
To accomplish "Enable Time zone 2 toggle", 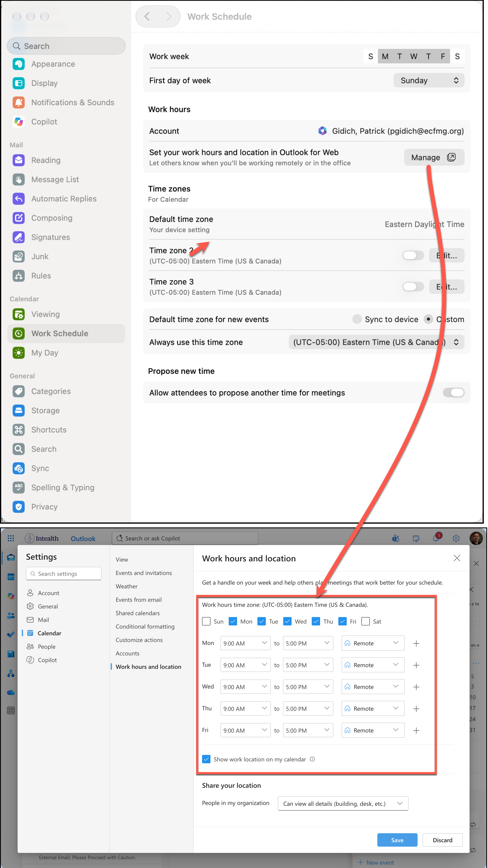I will click(x=413, y=255).
